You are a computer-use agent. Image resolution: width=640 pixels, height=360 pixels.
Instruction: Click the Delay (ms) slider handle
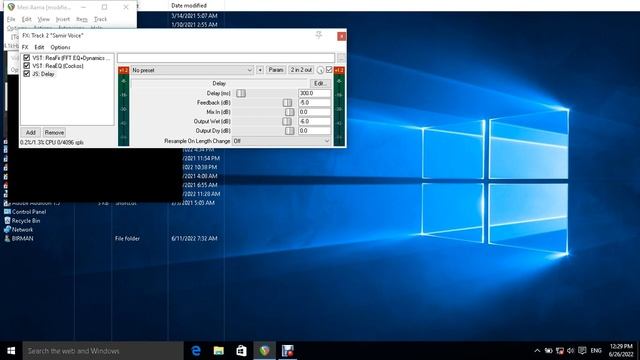tap(241, 93)
